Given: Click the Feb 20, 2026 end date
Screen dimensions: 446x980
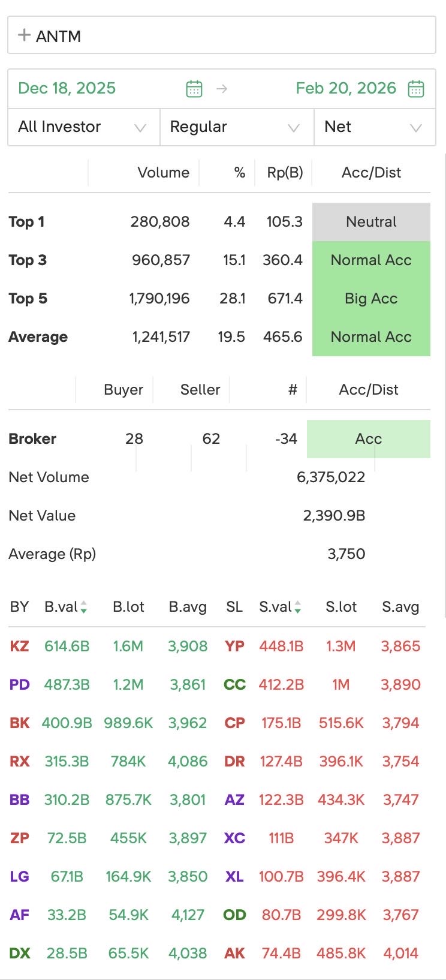Looking at the screenshot, I should pos(346,88).
